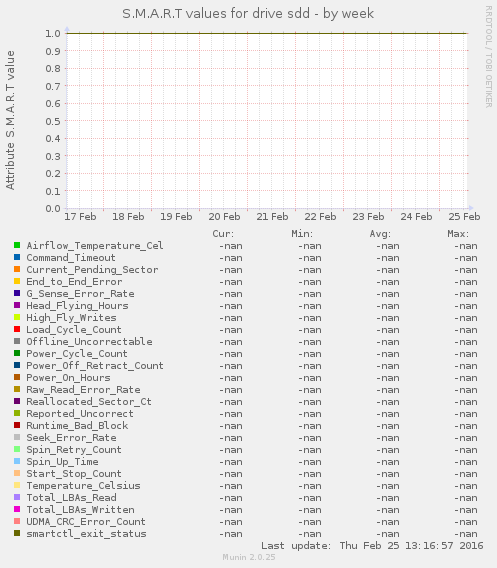Click the purple Head_Flying_Hours color square
The height and width of the screenshot is (568, 497).
coord(17,305)
